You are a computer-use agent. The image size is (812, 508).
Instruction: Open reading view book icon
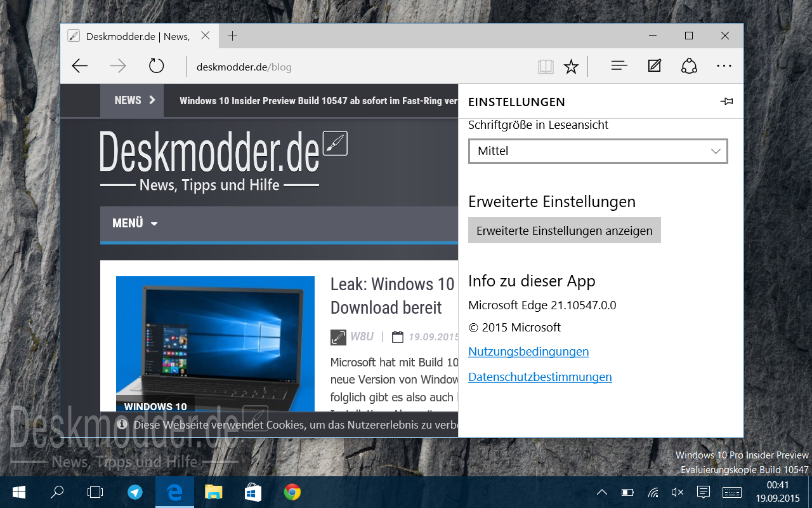pos(546,67)
